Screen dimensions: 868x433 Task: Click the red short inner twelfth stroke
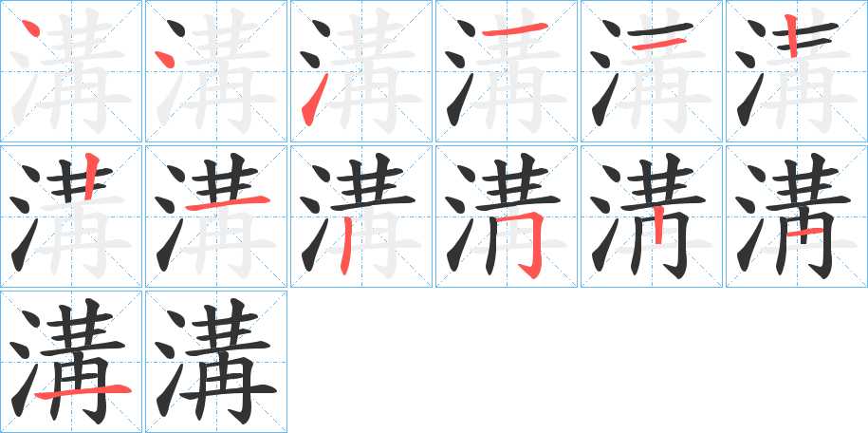pyautogui.click(x=804, y=233)
